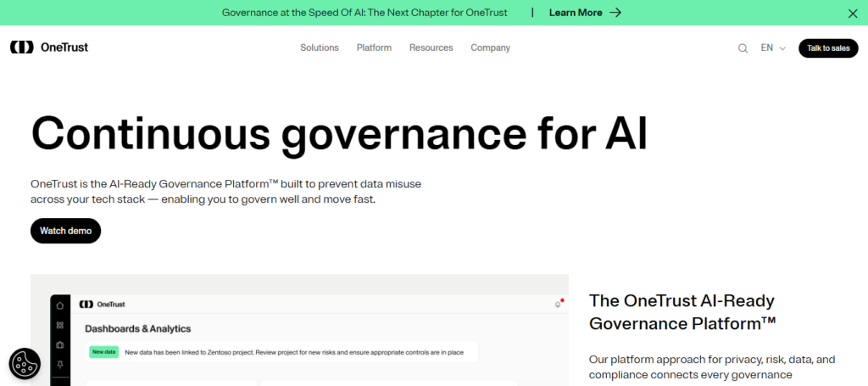The height and width of the screenshot is (386, 868).
Task: Click the notification bell in demo preview
Action: (558, 304)
